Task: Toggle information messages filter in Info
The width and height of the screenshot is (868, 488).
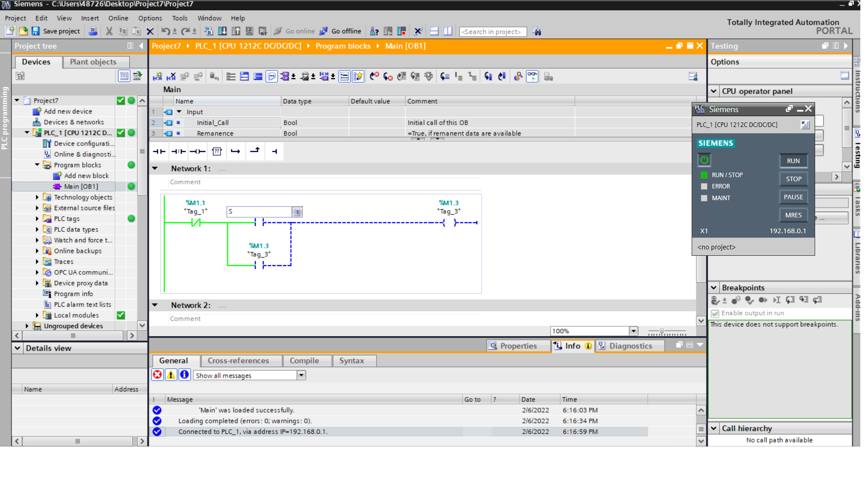Action: [184, 375]
